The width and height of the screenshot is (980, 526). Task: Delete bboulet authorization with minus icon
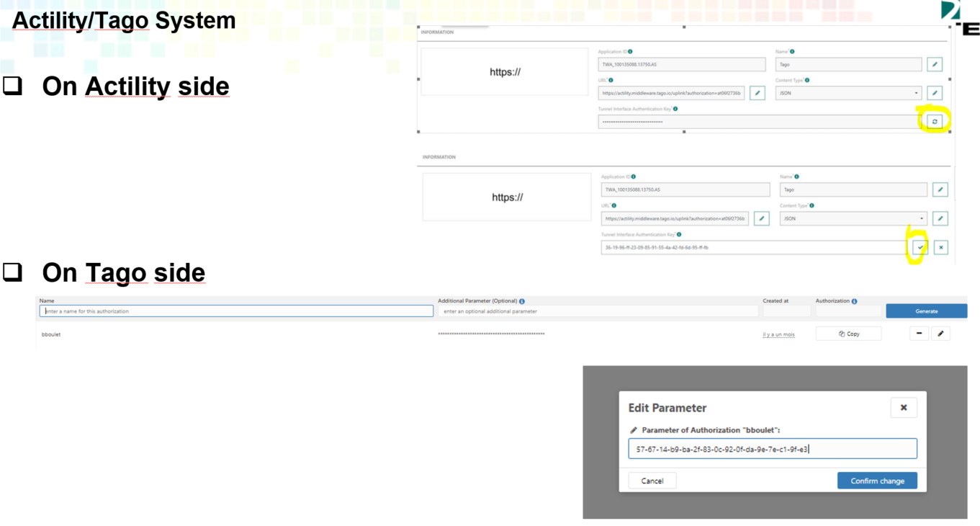click(x=919, y=334)
